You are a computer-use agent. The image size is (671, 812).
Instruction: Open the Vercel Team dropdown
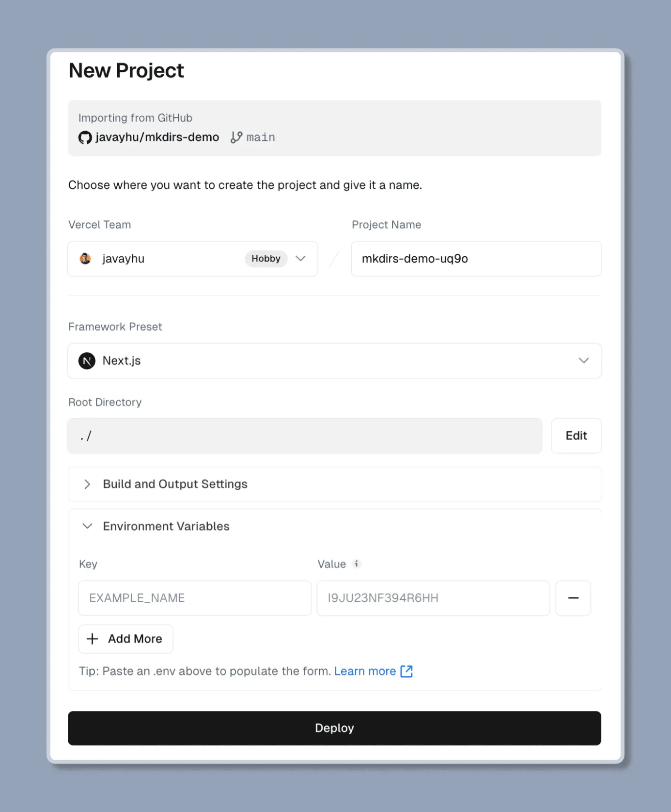pyautogui.click(x=300, y=258)
